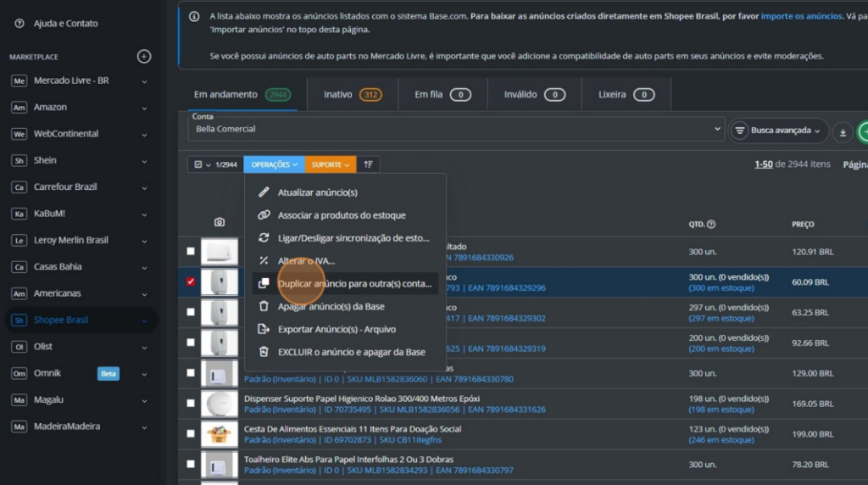The image size is (868, 485).
Task: Click the add marketplace plus icon
Action: coord(144,57)
